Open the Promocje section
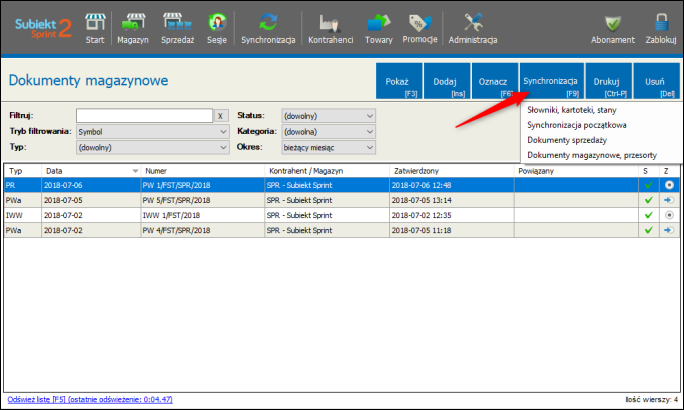 tap(420, 26)
